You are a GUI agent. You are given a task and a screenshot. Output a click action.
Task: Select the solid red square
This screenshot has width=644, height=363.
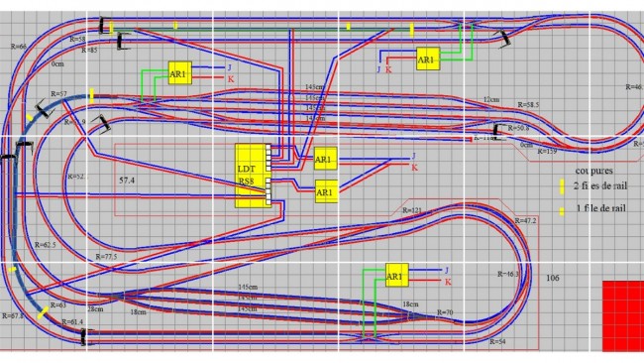(x=623, y=316)
